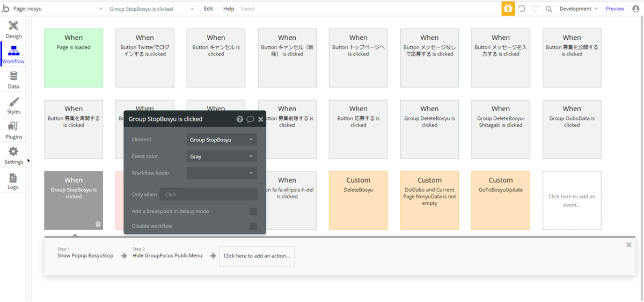Viewport: 644px width, 302px height.
Task: Open the Help menu
Action: (x=229, y=9)
